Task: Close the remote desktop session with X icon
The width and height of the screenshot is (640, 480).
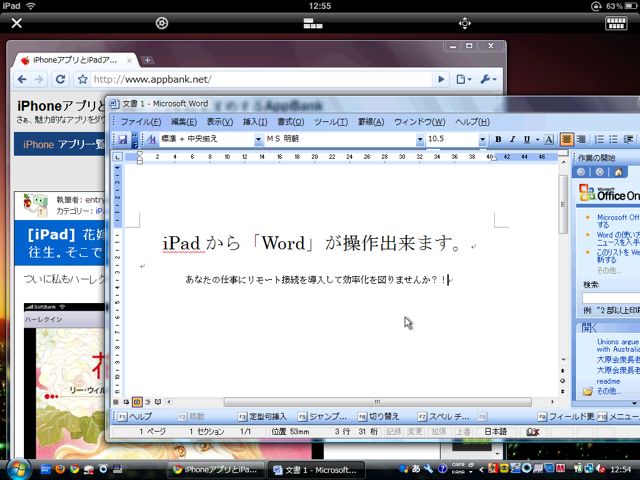Action: point(17,23)
